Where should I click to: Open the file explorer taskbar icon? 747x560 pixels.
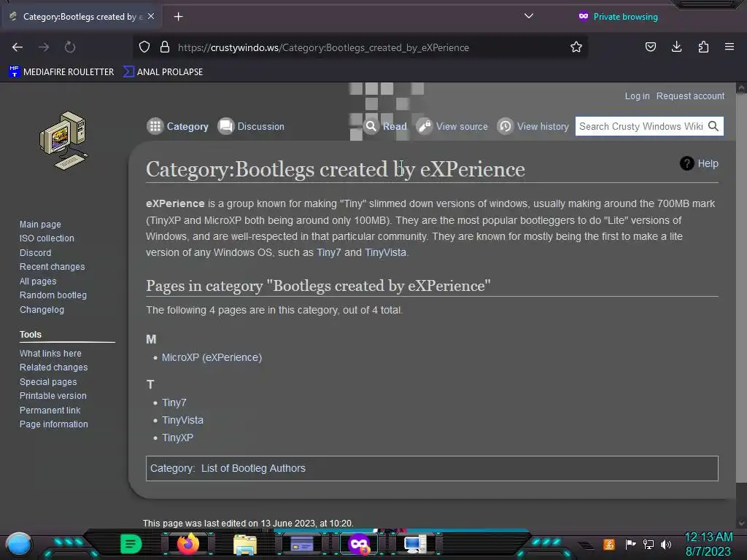coord(245,544)
